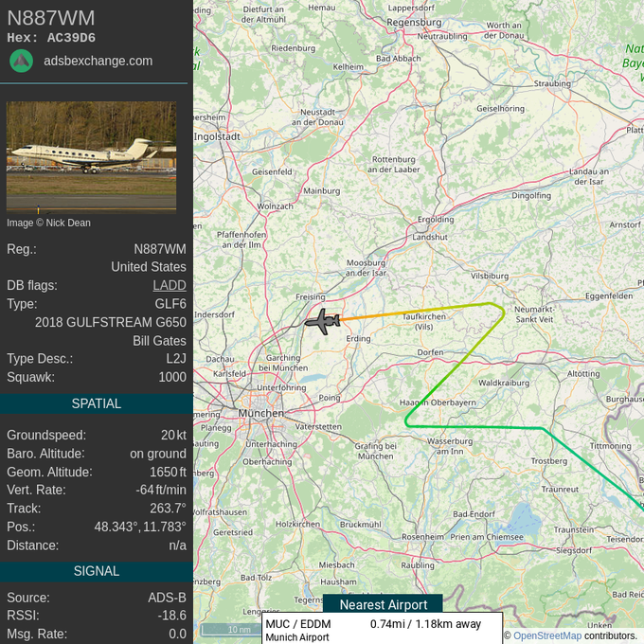Viewport: 644px width, 644px height.
Task: Click the München city label on map
Action: click(260, 413)
